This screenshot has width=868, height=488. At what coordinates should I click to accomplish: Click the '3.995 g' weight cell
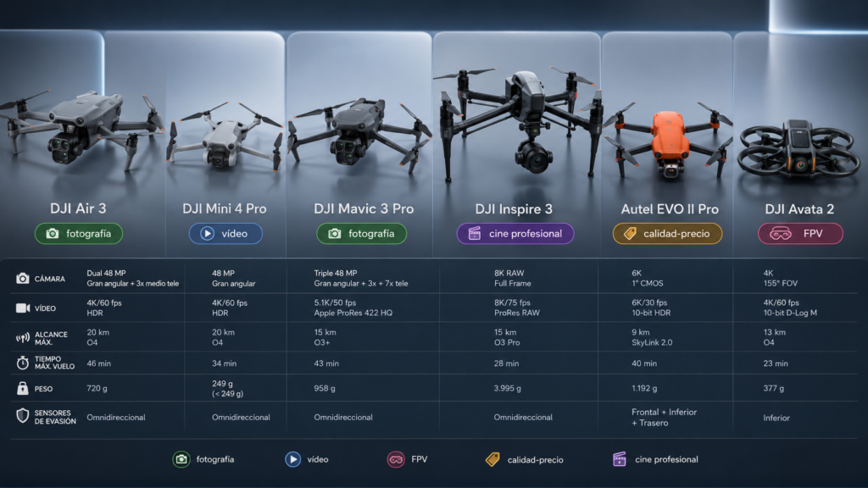click(507, 388)
